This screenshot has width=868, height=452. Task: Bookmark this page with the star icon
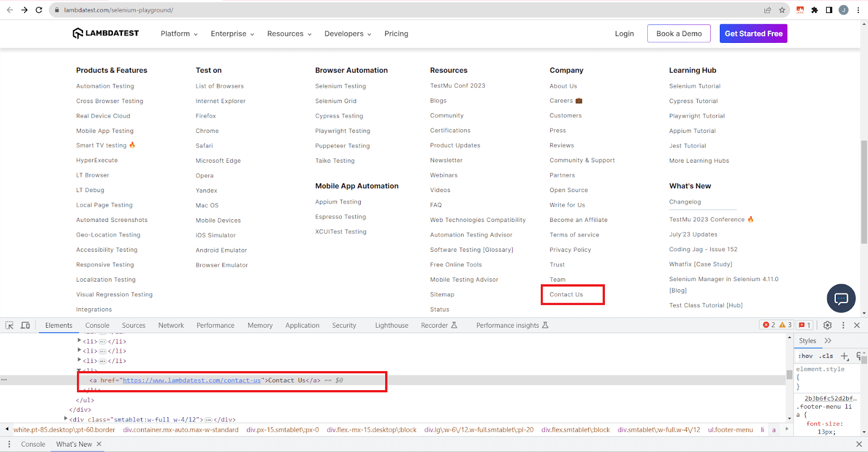[782, 10]
